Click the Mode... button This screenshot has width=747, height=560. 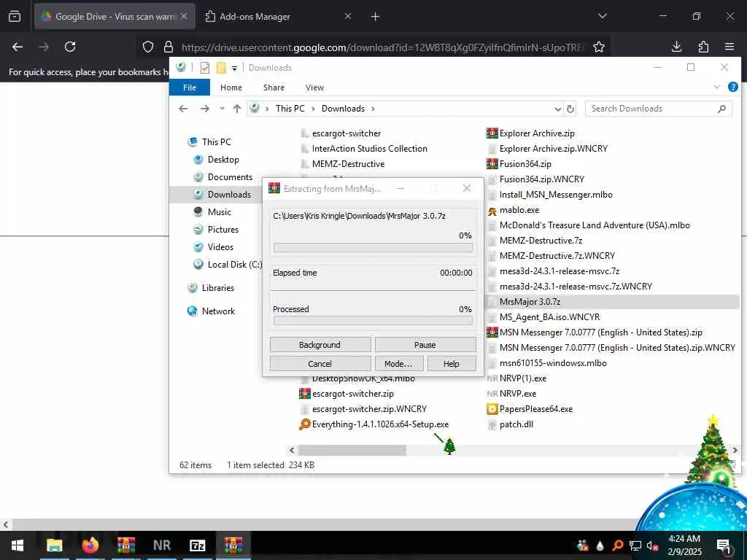tap(398, 364)
